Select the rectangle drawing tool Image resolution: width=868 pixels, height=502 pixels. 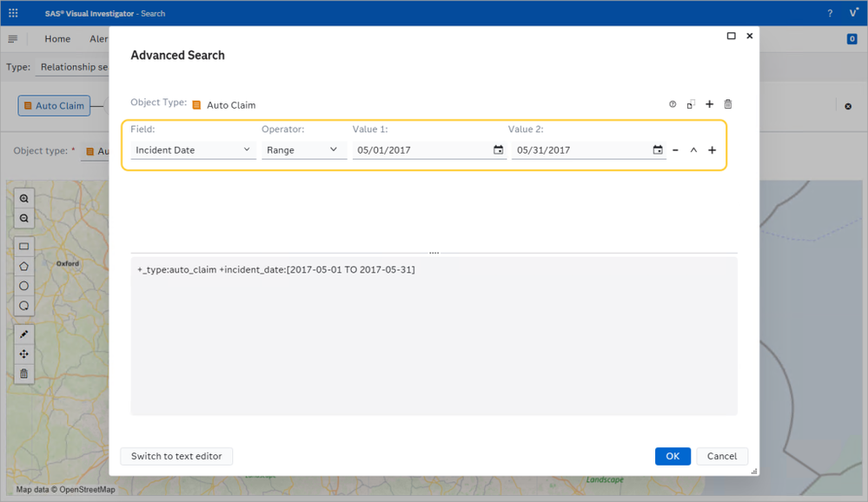(24, 247)
